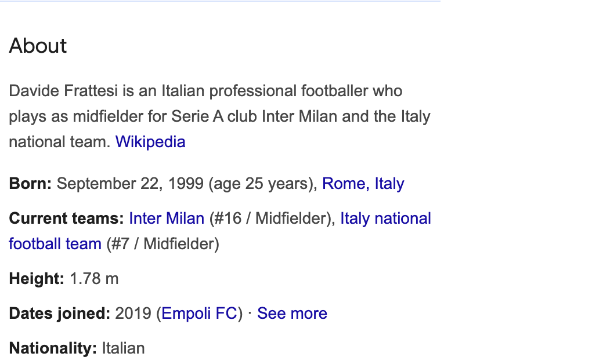
Task: Open the Rome, Italy birthplace link
Action: point(363,184)
